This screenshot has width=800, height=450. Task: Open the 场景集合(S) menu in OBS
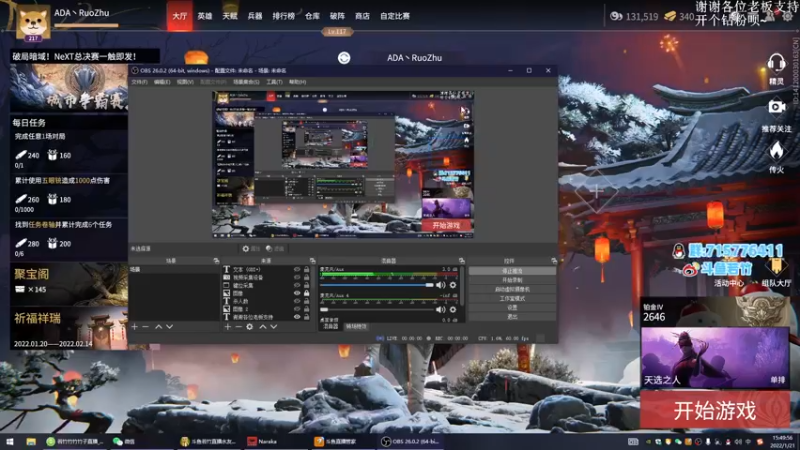point(246,82)
